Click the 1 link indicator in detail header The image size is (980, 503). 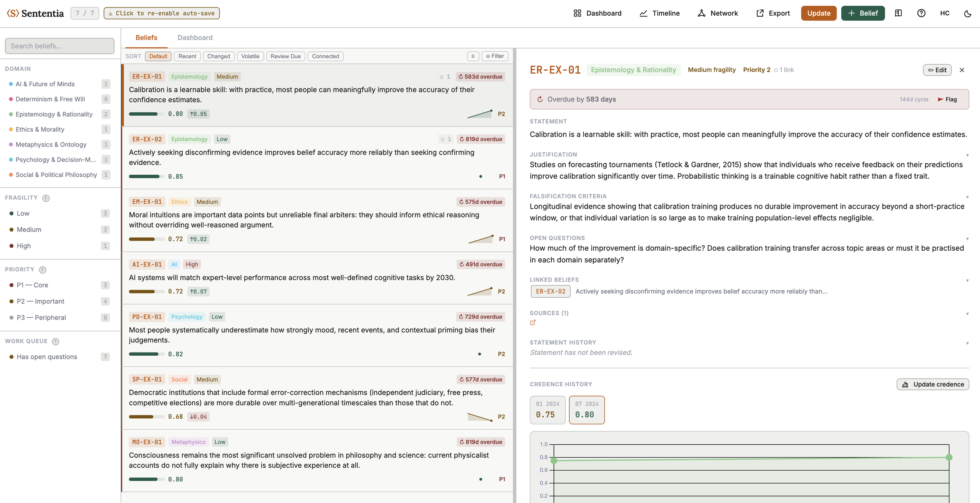pos(784,70)
